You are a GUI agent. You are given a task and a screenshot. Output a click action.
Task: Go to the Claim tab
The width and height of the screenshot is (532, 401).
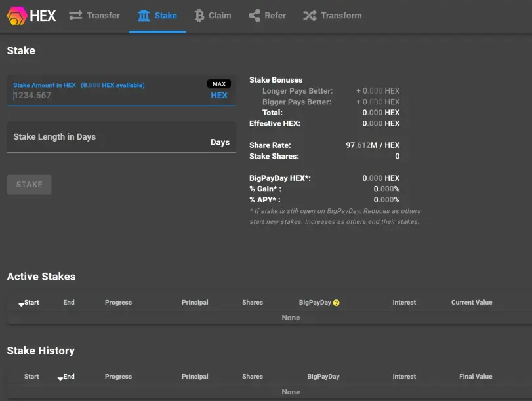[213, 16]
